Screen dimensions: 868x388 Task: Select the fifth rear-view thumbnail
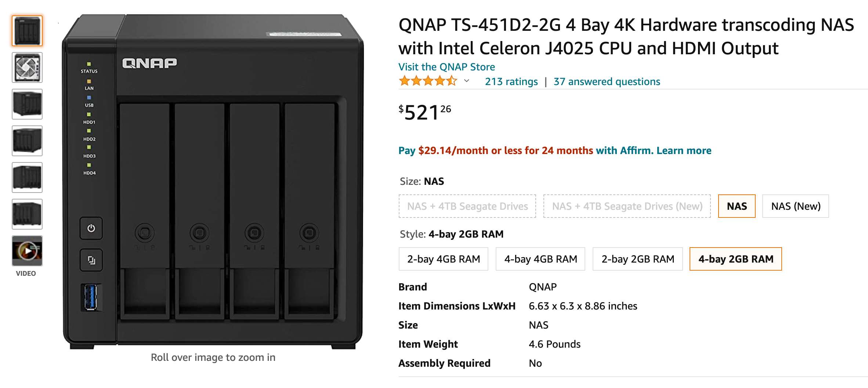coord(27,177)
